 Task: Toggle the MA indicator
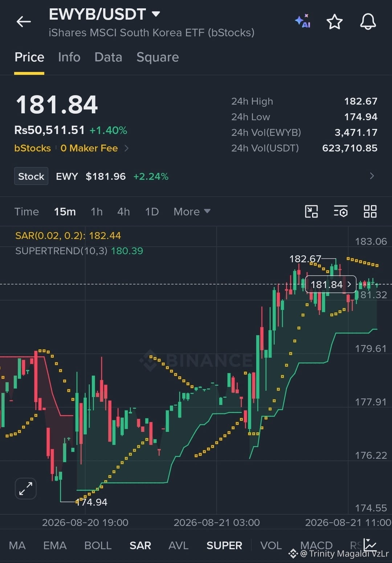pos(17,545)
